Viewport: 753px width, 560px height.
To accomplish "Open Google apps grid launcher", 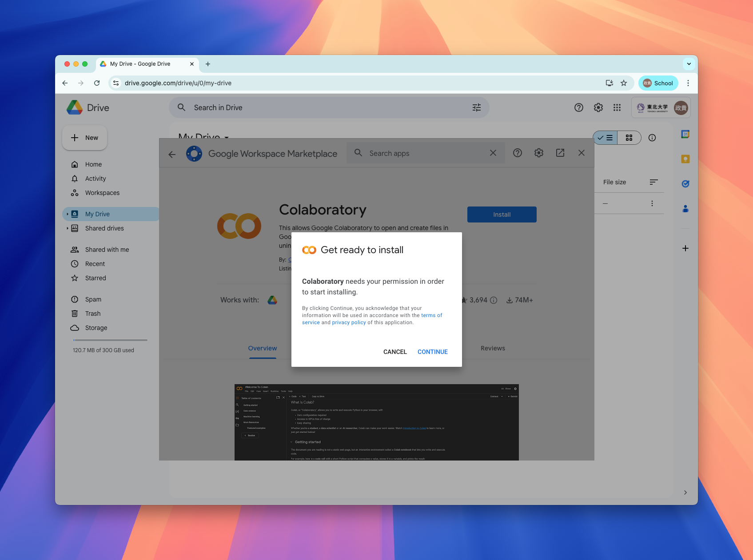I will [x=617, y=107].
